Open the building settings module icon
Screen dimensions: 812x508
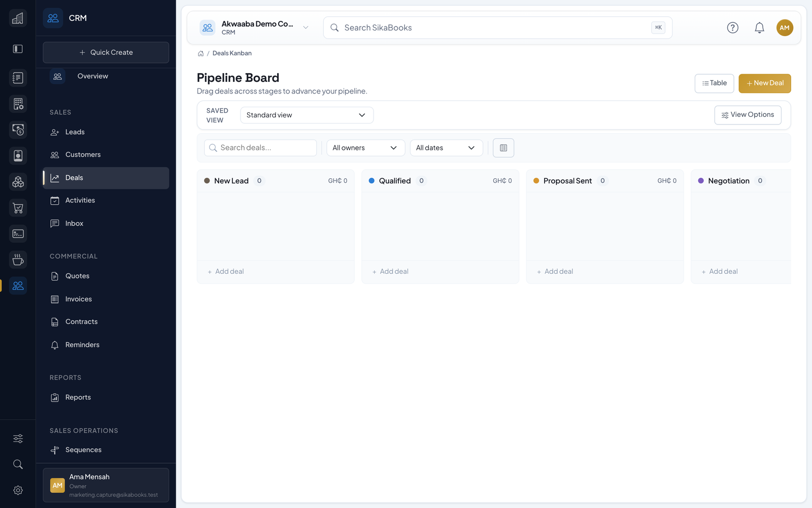pos(18,104)
